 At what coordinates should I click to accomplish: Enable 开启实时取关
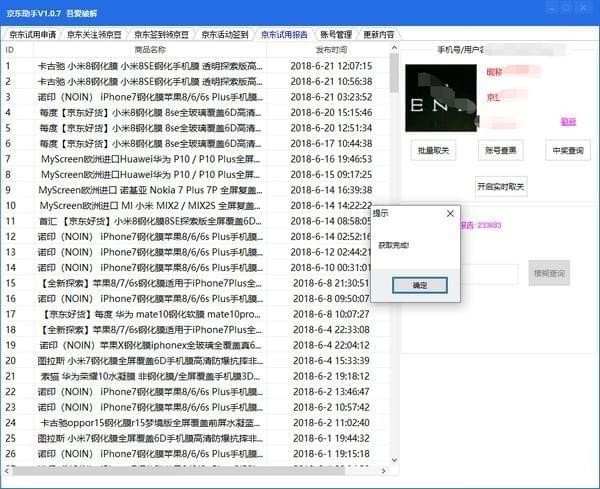(x=499, y=186)
